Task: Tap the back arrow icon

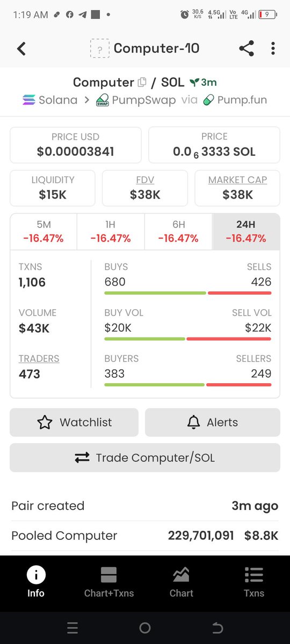Action: coord(21,49)
